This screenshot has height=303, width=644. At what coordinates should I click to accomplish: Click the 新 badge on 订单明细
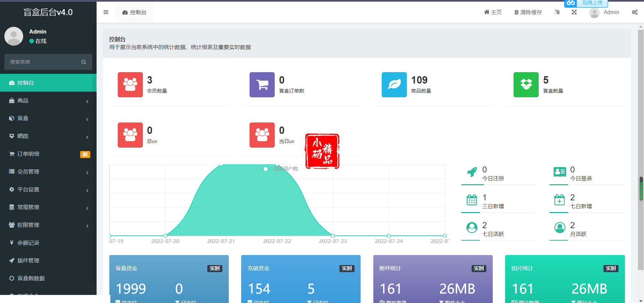(85, 154)
